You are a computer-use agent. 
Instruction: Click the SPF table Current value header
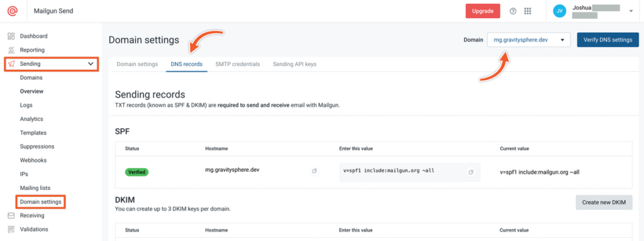point(514,149)
